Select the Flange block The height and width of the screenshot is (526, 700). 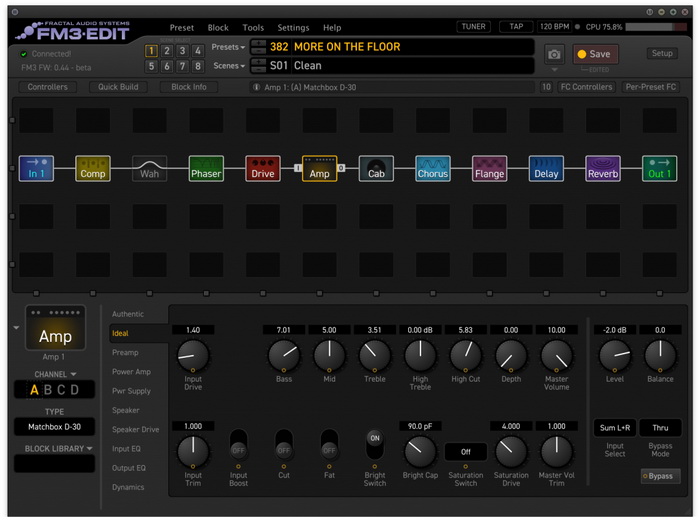tap(490, 168)
